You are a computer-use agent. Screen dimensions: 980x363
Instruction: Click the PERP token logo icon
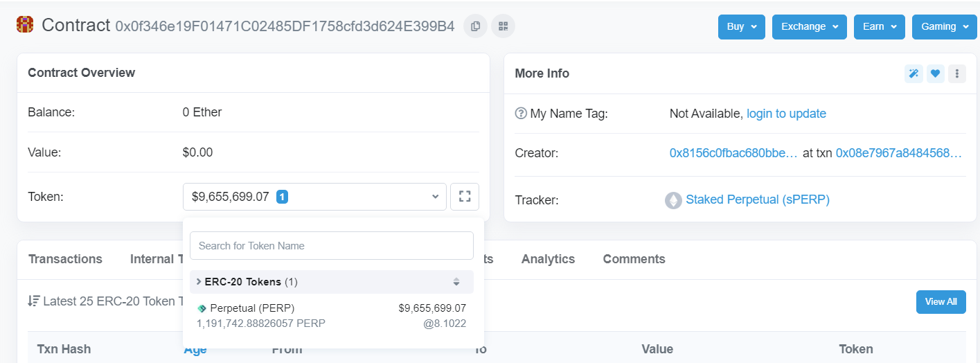click(x=202, y=308)
